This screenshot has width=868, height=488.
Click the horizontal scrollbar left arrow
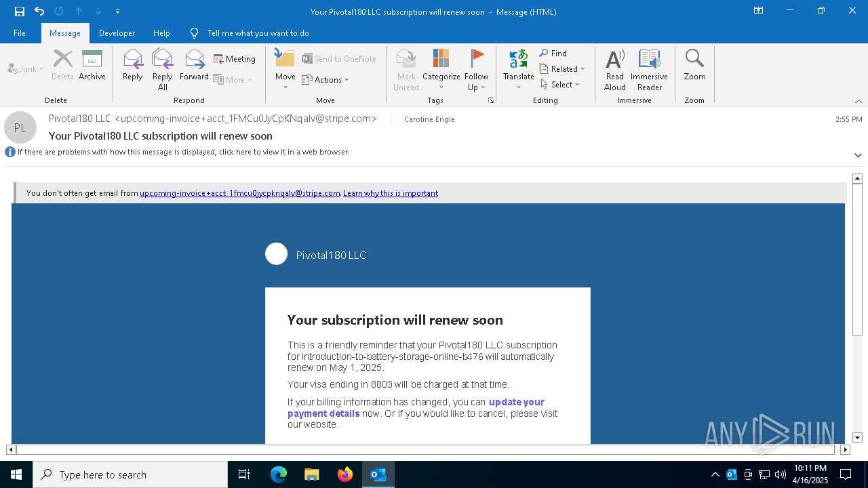(x=11, y=449)
